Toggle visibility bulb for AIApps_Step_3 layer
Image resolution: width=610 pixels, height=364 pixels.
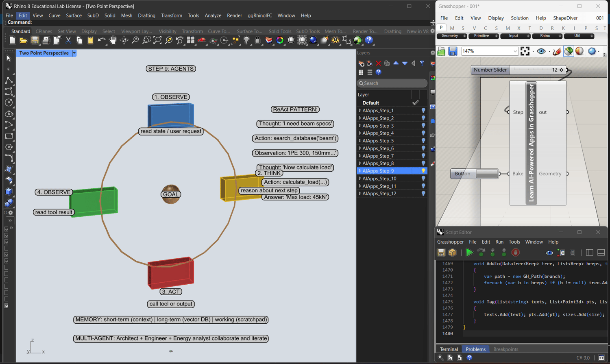pyautogui.click(x=423, y=126)
